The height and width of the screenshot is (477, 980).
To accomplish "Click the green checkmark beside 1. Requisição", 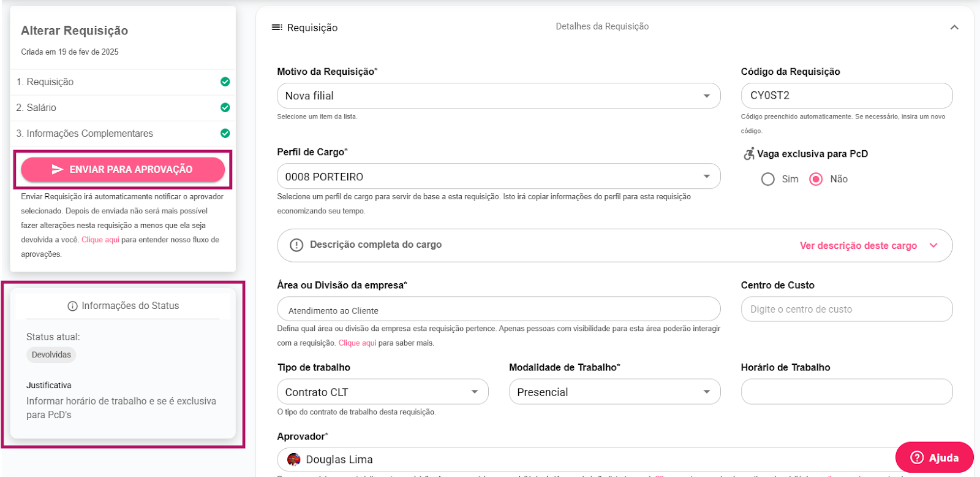I will point(225,82).
